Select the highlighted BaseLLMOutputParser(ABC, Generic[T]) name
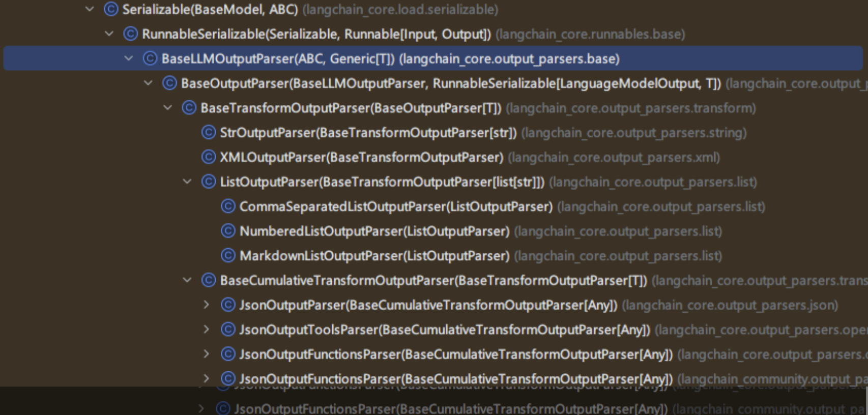The image size is (868, 415). [x=278, y=58]
